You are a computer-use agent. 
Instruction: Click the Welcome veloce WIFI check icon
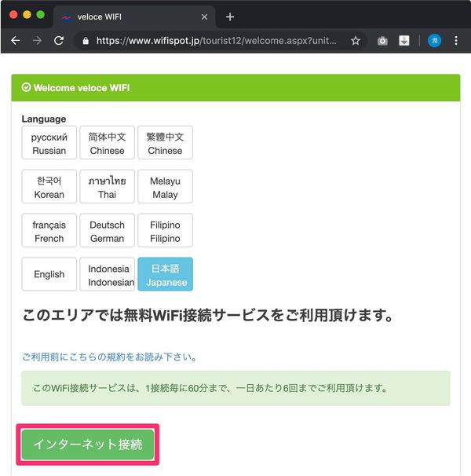(26, 87)
